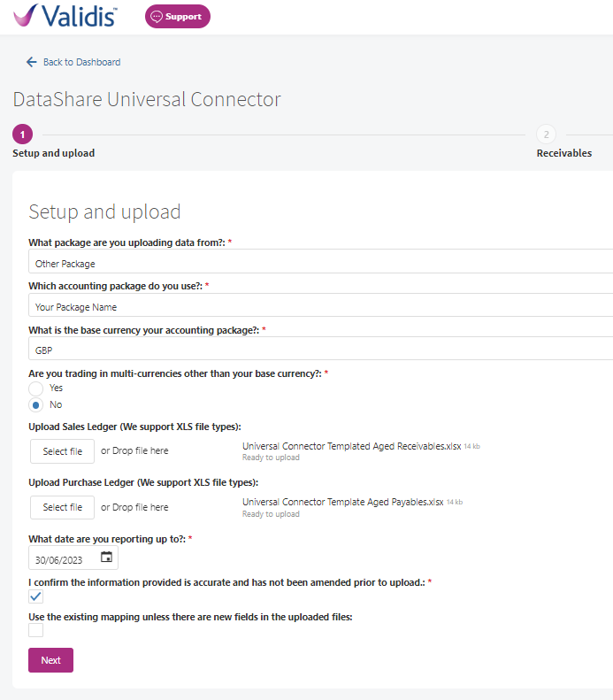Open the accounting package name dropdown
The width and height of the screenshot is (613, 700).
[x=321, y=305]
